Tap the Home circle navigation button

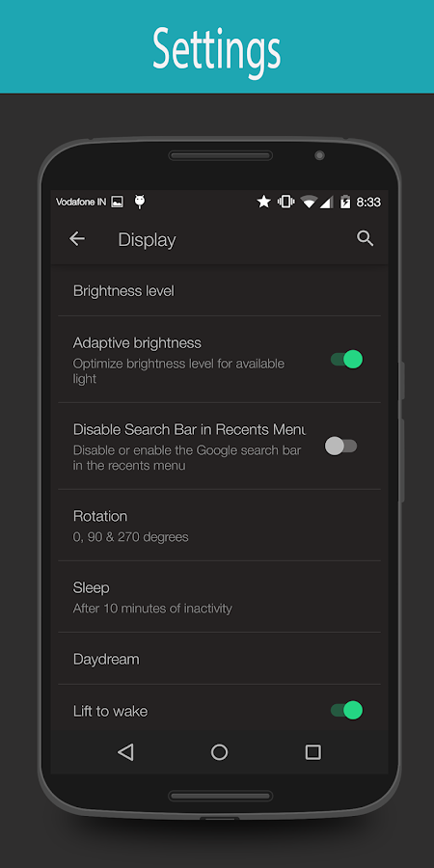pyautogui.click(x=219, y=751)
